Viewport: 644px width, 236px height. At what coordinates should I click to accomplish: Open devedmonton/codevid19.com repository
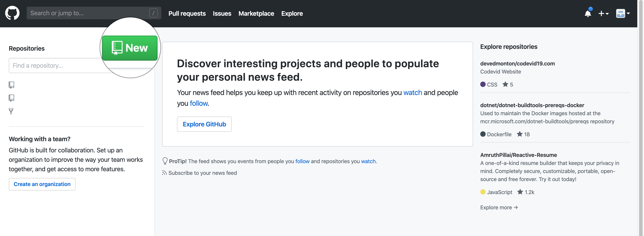tap(517, 63)
